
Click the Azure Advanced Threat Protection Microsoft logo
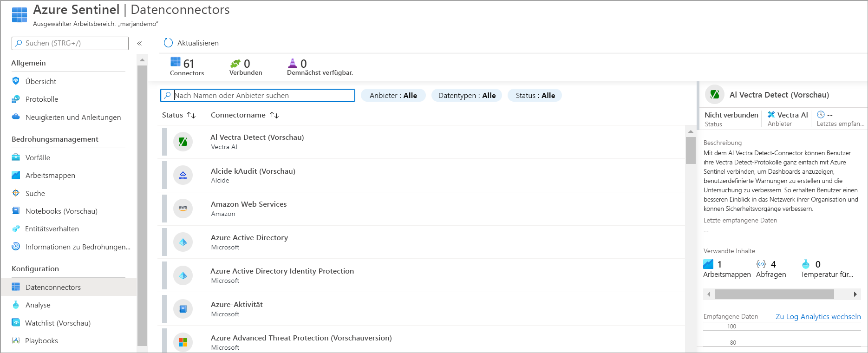pos(183,342)
